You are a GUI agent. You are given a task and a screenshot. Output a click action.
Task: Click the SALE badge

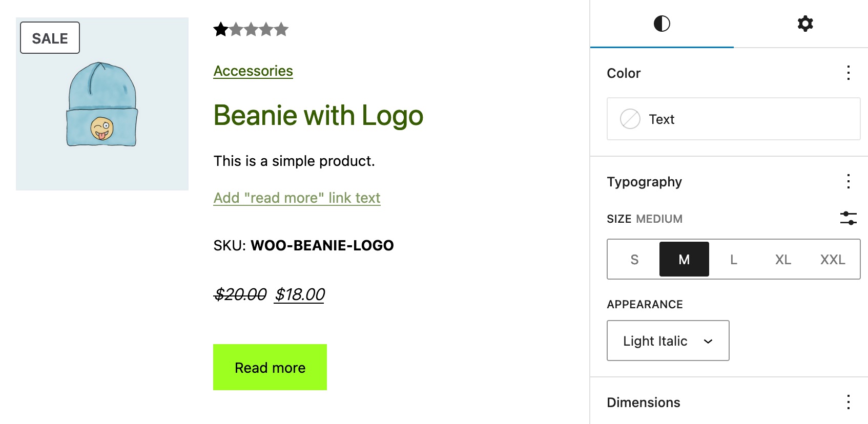point(50,38)
